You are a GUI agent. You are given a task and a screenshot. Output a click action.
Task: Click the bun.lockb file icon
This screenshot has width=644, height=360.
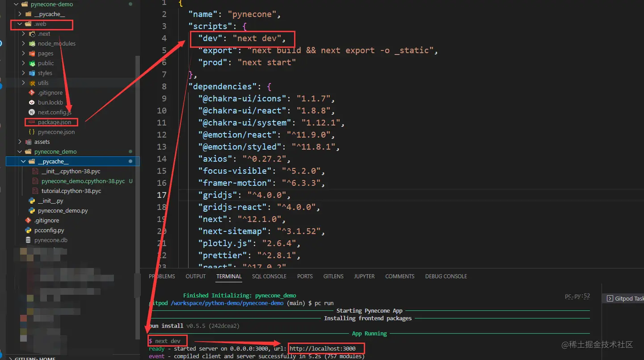[x=32, y=103]
